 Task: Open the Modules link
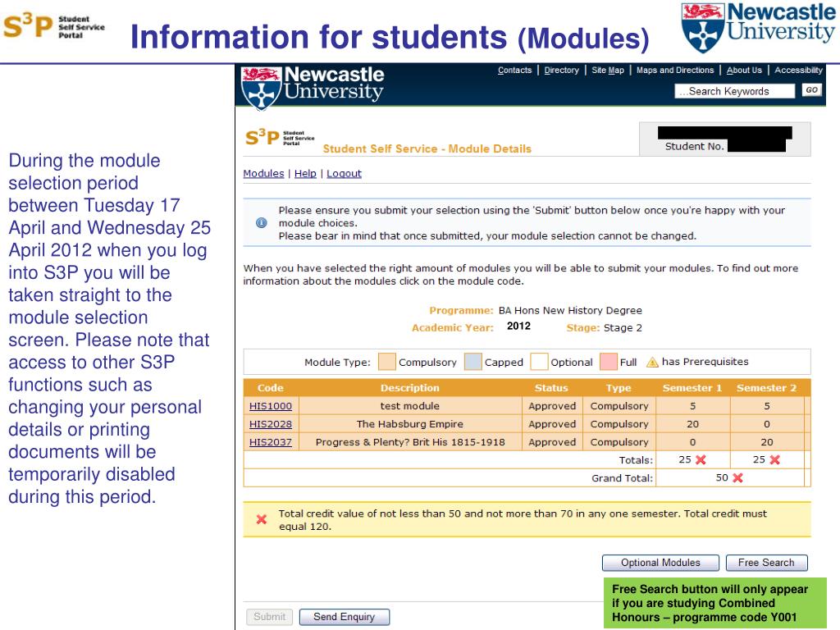coord(263,174)
